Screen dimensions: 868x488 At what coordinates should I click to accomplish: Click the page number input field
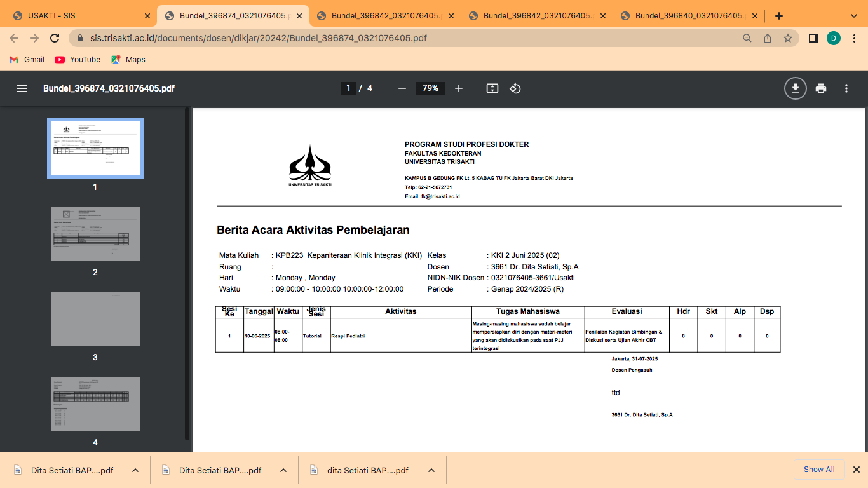(x=348, y=88)
